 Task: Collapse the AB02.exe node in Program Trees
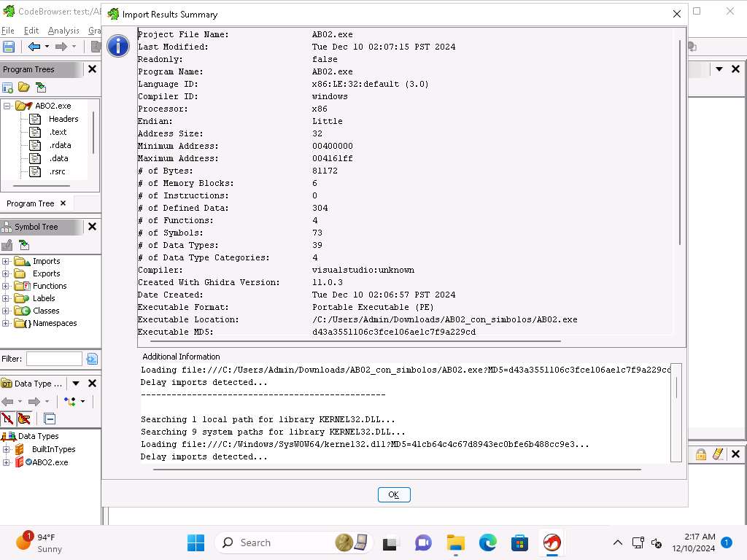tap(7, 106)
